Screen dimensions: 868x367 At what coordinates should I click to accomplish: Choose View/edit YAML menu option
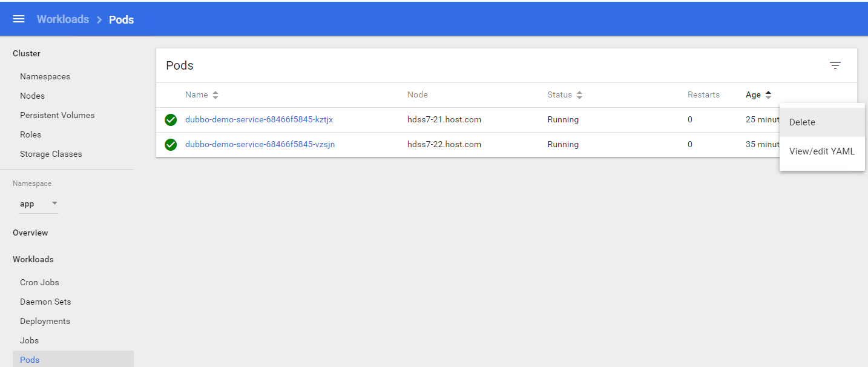pos(821,151)
